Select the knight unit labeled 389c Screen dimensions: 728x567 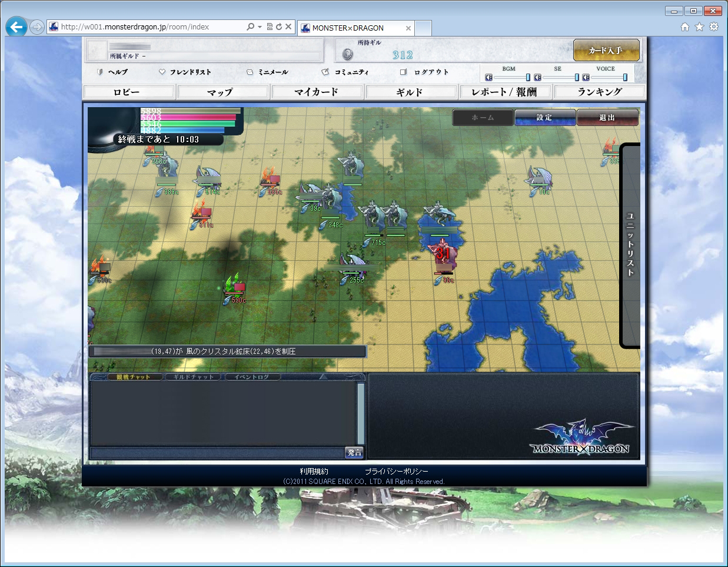click(167, 172)
